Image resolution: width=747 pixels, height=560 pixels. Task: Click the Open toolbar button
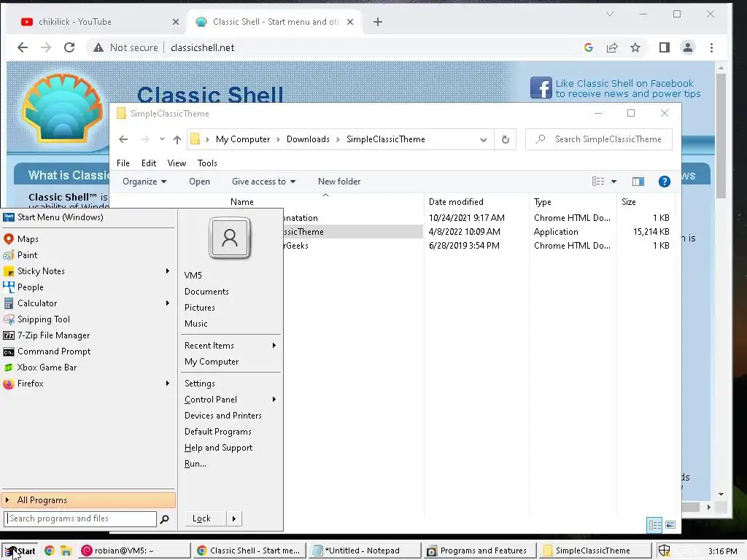coord(199,182)
